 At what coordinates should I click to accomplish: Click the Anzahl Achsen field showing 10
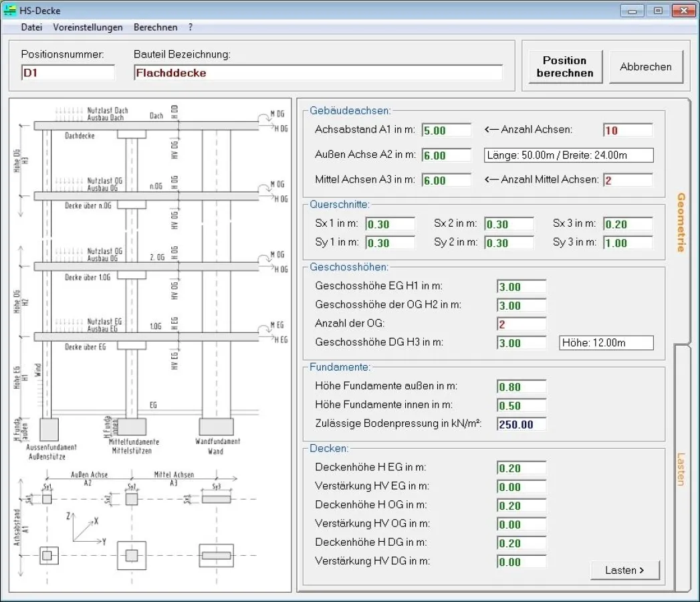coord(627,130)
